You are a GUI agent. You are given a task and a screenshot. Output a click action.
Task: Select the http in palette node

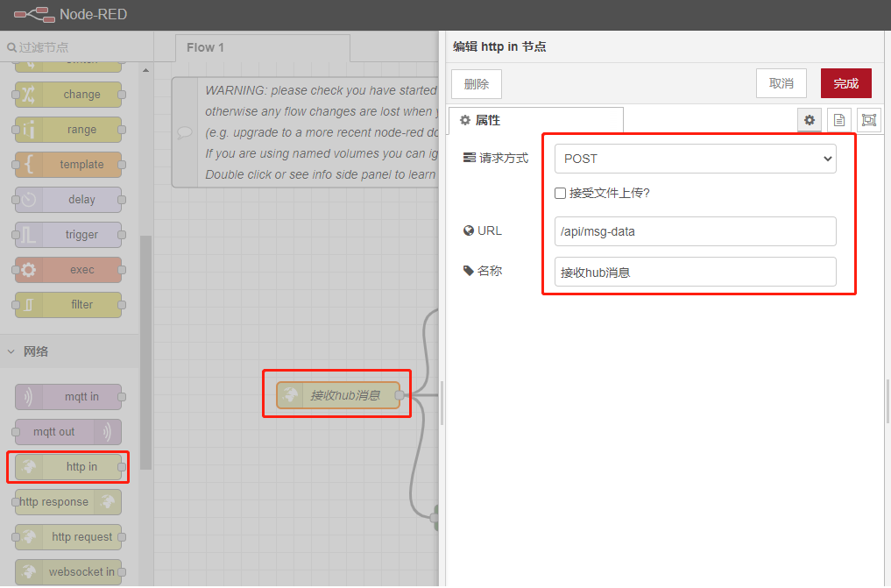[x=68, y=467]
